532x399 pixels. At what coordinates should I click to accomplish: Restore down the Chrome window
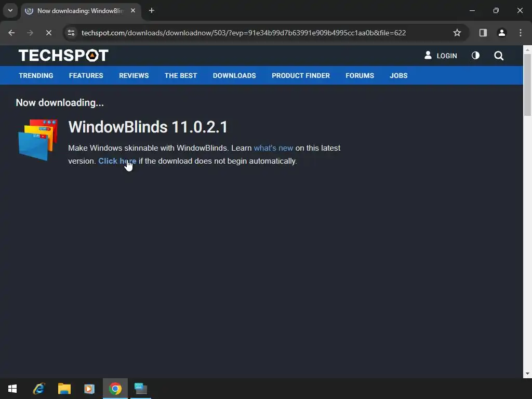(x=496, y=10)
